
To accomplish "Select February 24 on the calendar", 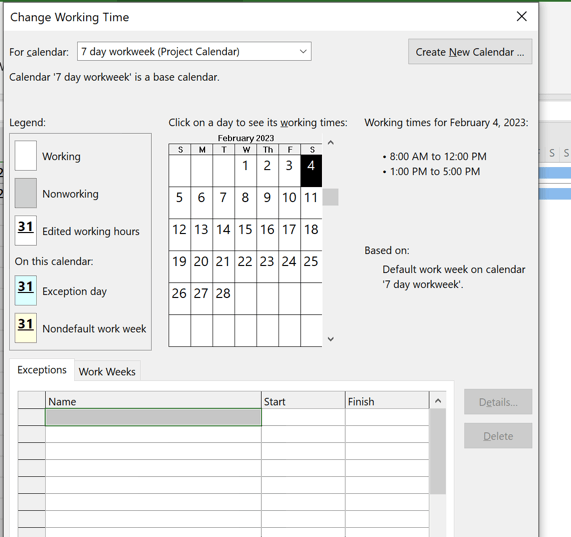I will (289, 266).
